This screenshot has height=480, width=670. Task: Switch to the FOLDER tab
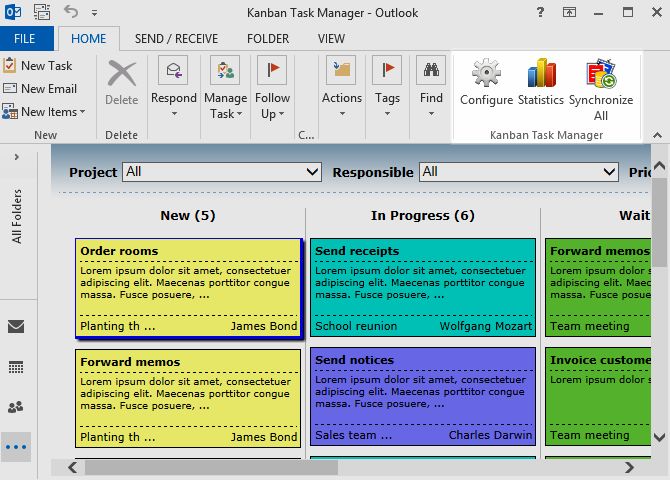coord(268,38)
